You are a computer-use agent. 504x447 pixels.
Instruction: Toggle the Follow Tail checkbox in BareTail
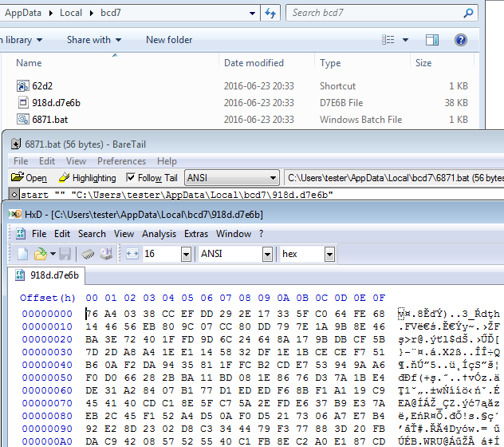pos(132,178)
